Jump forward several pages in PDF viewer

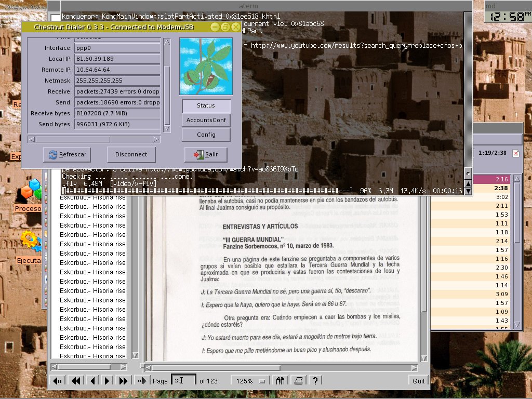pos(123,381)
